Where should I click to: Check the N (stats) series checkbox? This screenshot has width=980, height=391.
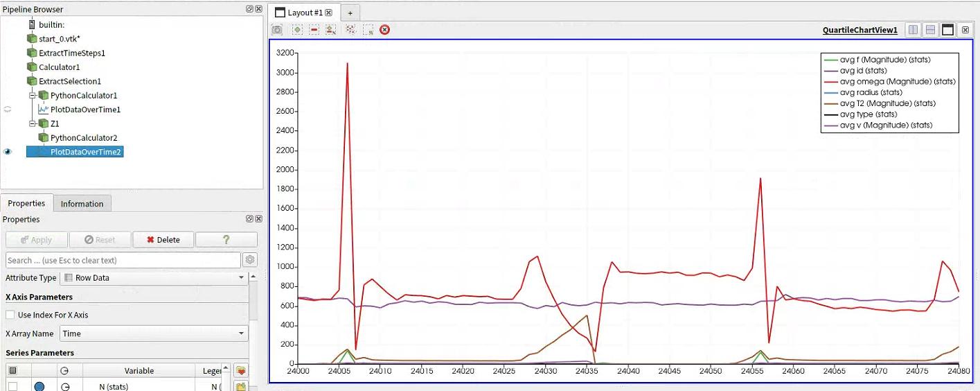(12, 386)
